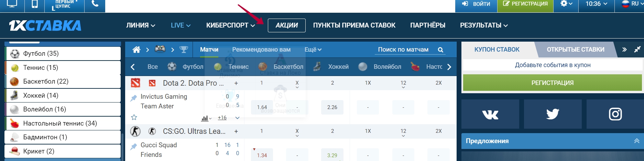Add Invictus Gaming match to favorites star
The height and width of the screenshot is (161, 644).
134,117
